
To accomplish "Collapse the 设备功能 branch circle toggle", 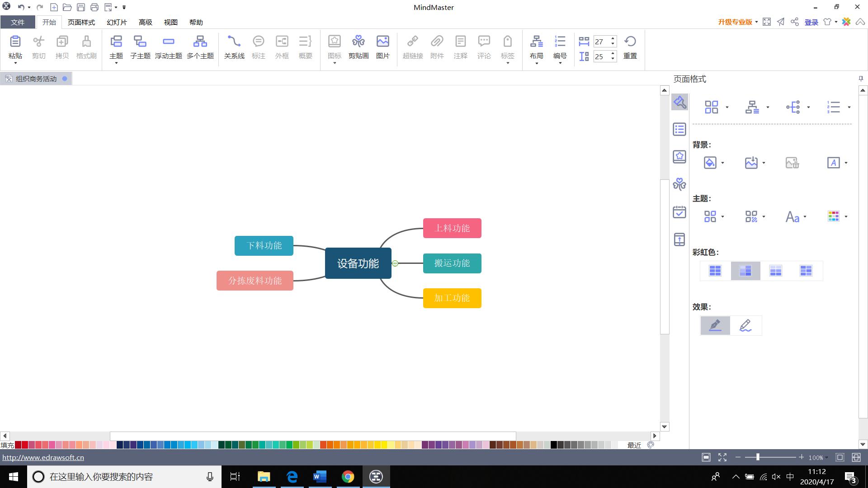I will pyautogui.click(x=395, y=263).
